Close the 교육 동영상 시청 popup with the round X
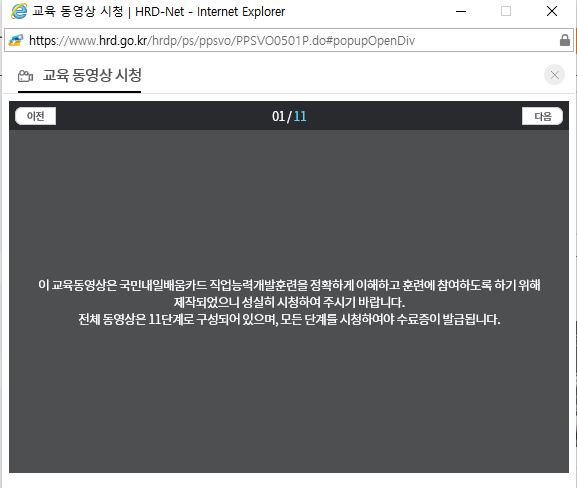Screen dimensions: 577x488 (x=554, y=75)
